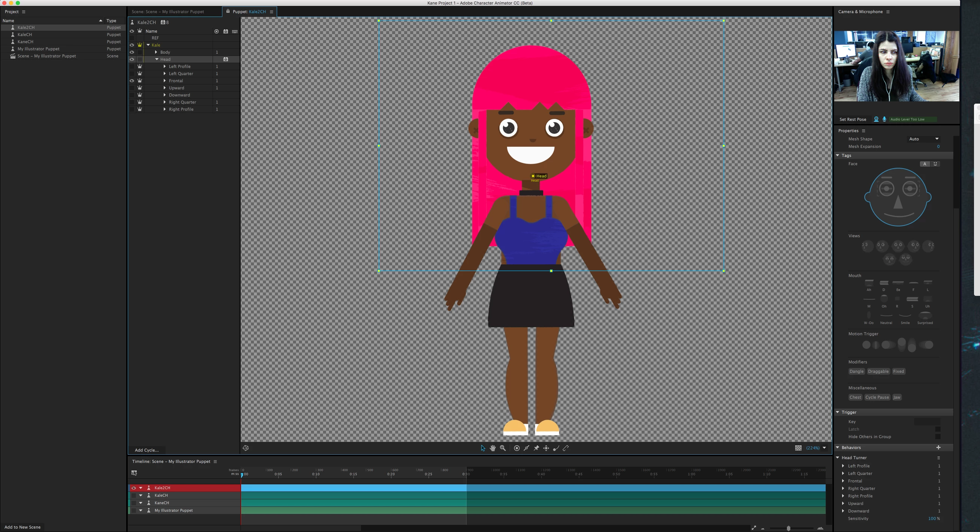
Task: Select the Zoom magnifier tool
Action: 503,448
